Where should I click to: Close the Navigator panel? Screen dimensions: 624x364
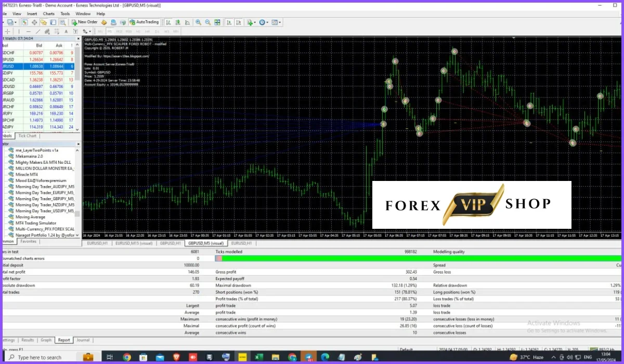pyautogui.click(x=79, y=144)
